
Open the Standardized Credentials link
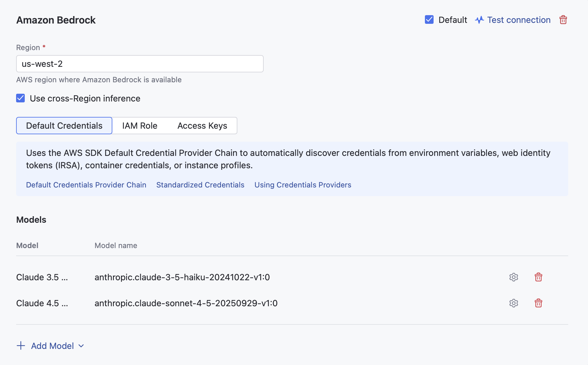click(200, 185)
